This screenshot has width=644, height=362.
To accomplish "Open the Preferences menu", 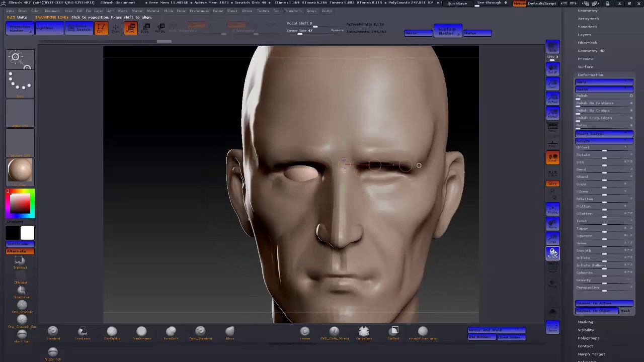I will [x=199, y=11].
